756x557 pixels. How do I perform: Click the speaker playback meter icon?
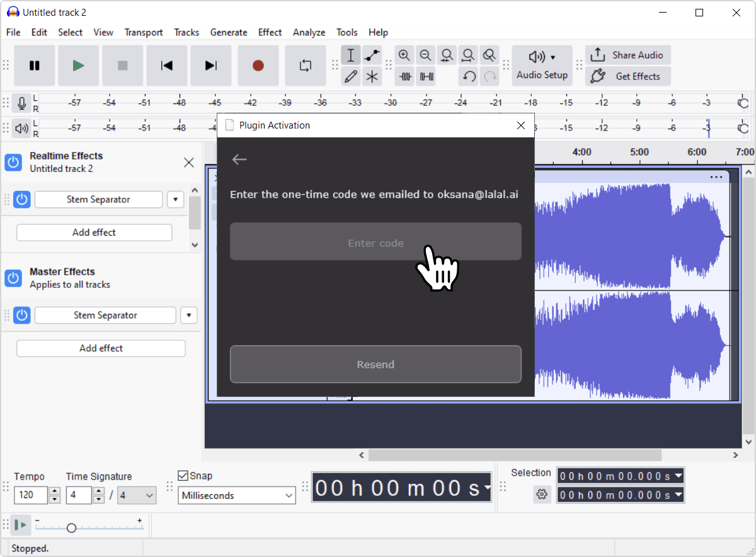coord(22,129)
